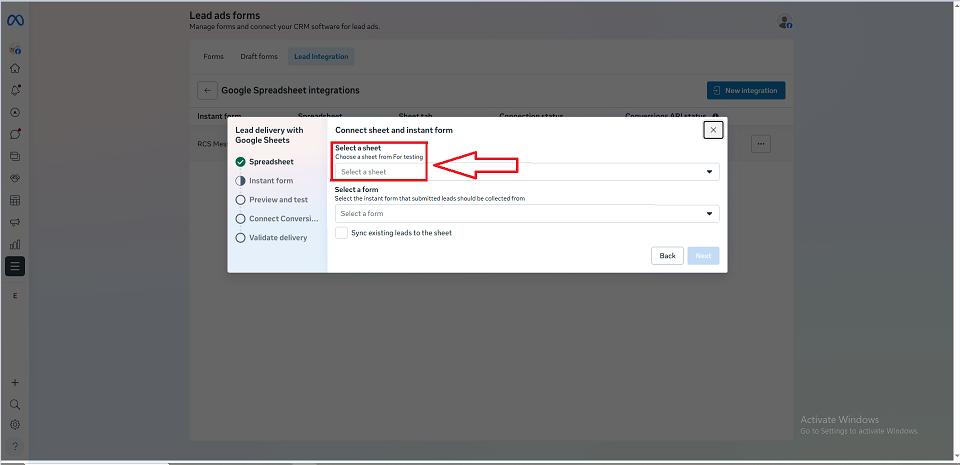This screenshot has height=465, width=960.
Task: Click the Meta logo in the sidebar
Action: [x=15, y=20]
